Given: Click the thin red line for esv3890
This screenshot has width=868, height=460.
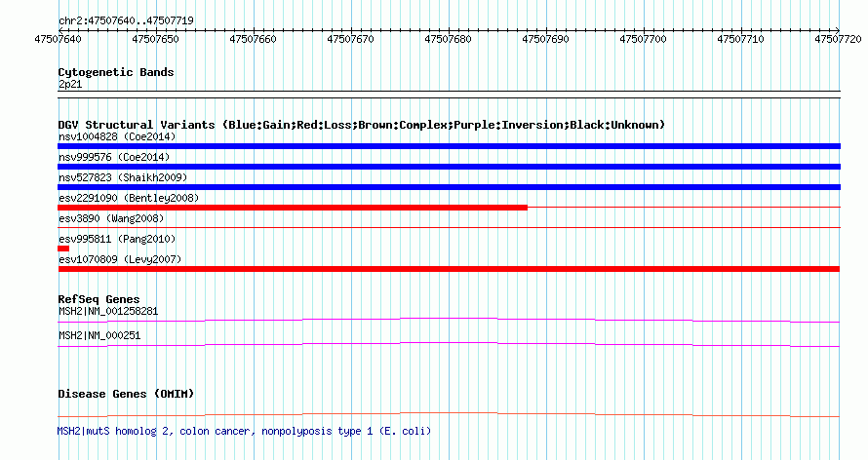Looking at the screenshot, I should tap(449, 228).
